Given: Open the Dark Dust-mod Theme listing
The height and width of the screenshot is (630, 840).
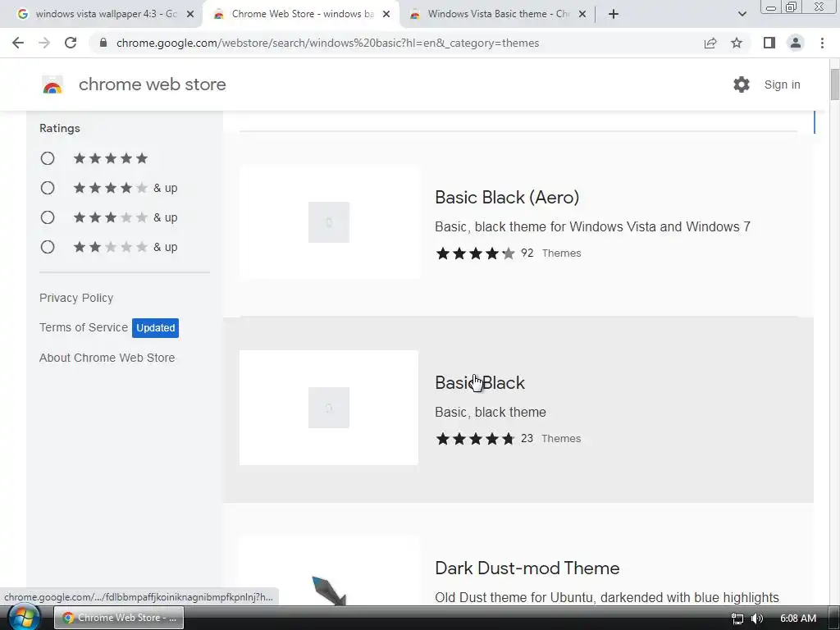Looking at the screenshot, I should (527, 568).
